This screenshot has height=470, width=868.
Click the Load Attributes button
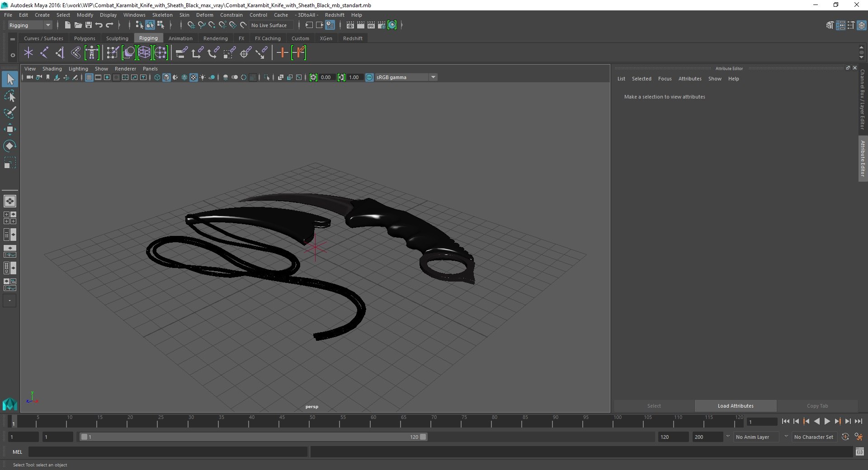[736, 406]
